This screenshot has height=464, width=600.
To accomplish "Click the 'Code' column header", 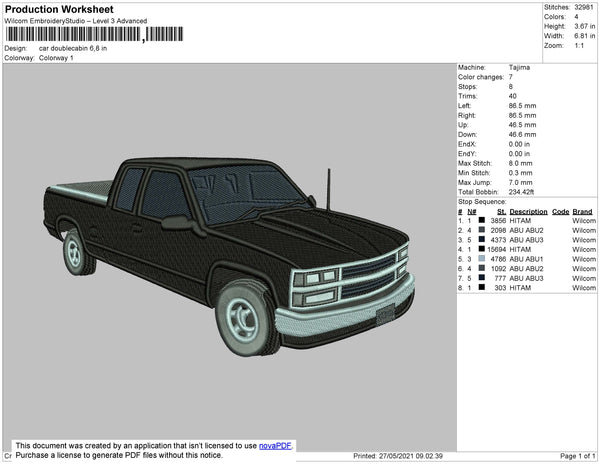I will click(561, 212).
